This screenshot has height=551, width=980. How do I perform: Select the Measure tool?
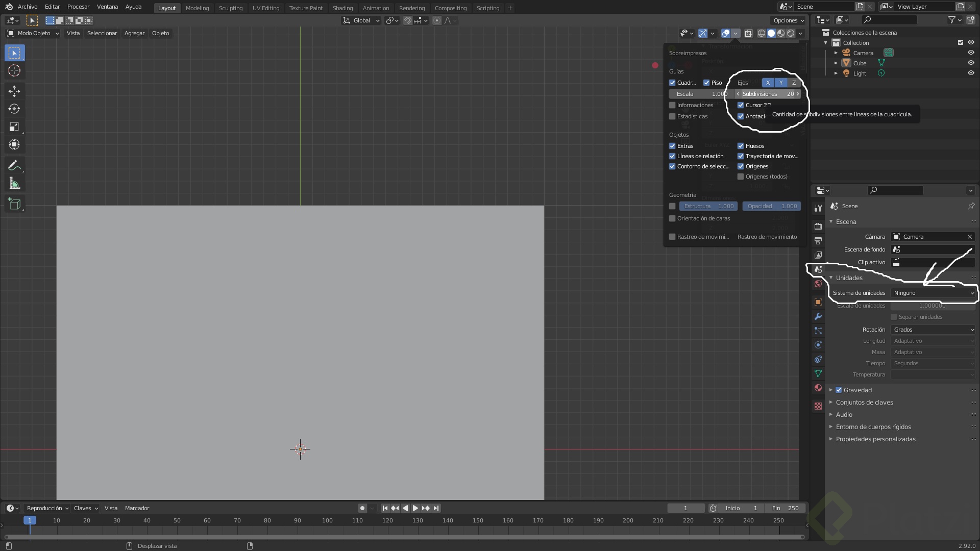[14, 184]
